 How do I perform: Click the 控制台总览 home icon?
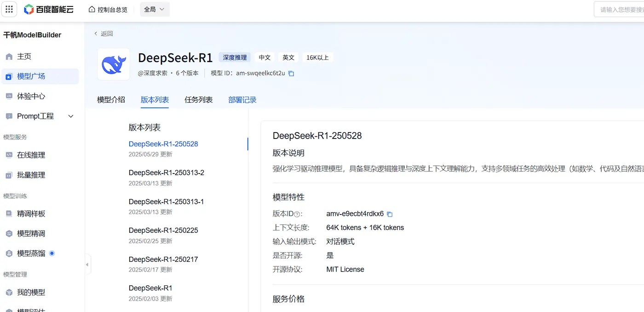click(x=92, y=9)
